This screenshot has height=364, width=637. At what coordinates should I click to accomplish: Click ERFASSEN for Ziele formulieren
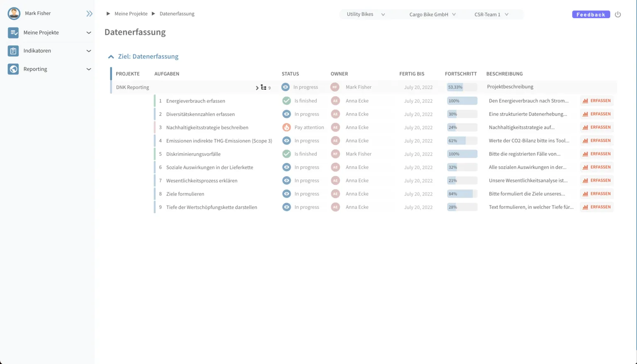597,194
